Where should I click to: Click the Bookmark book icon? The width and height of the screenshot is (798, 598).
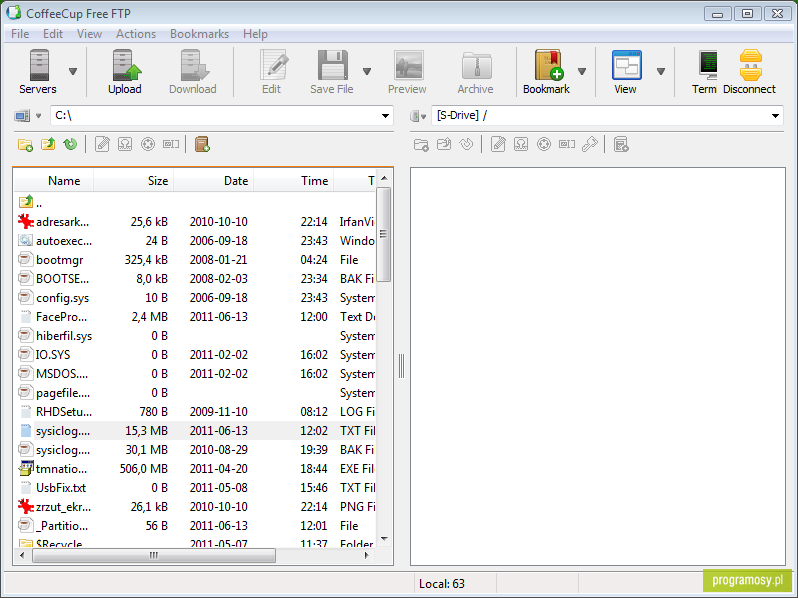coord(549,65)
